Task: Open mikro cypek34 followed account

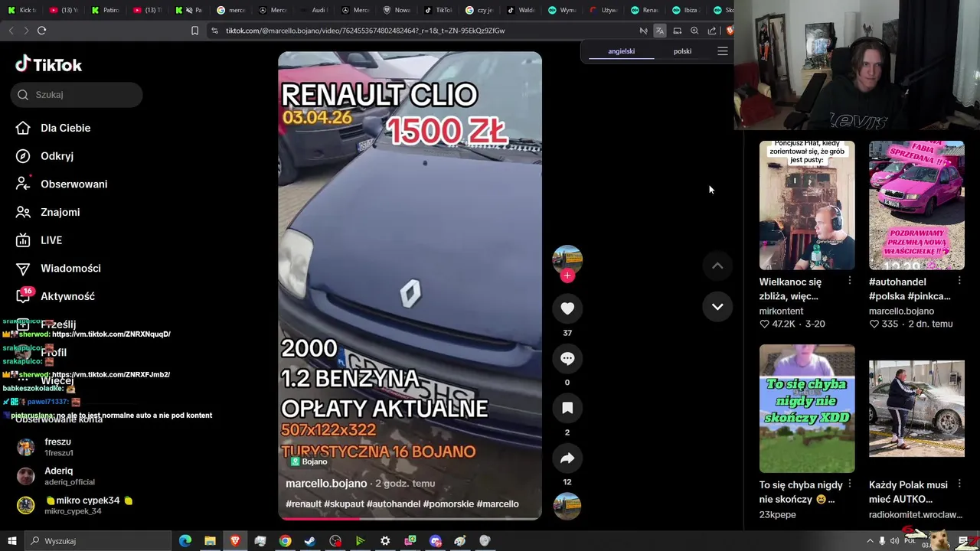Action: (x=75, y=505)
